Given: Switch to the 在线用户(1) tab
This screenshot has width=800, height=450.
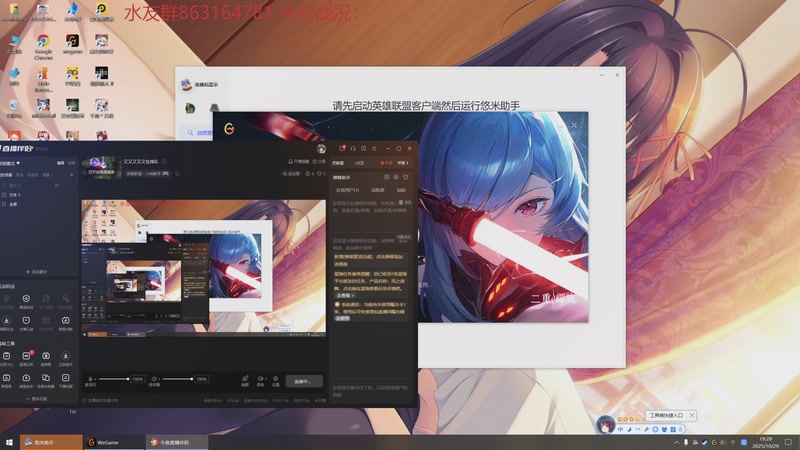Looking at the screenshot, I should (347, 190).
